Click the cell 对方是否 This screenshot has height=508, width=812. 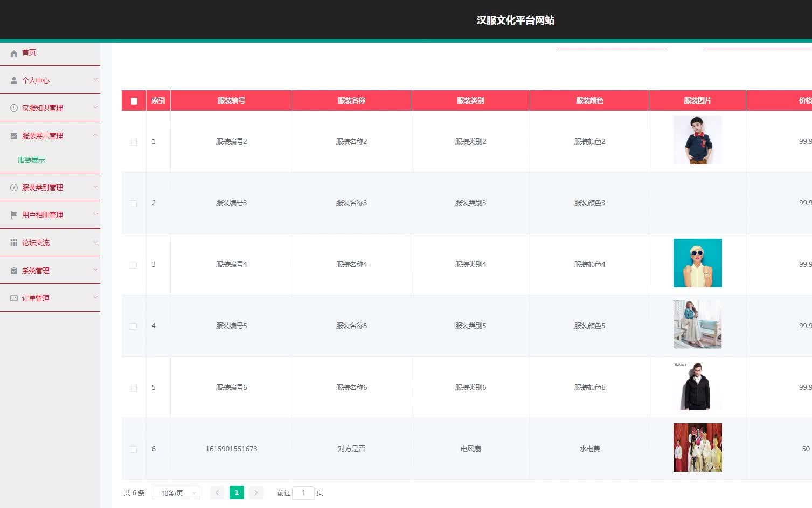click(x=351, y=449)
